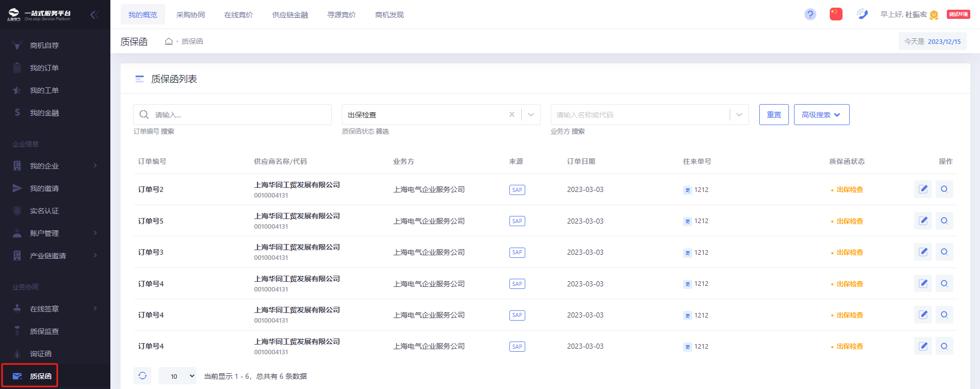Click 出保检查 status in 订单号3 row
The width and height of the screenshot is (980, 389).
[x=850, y=252]
